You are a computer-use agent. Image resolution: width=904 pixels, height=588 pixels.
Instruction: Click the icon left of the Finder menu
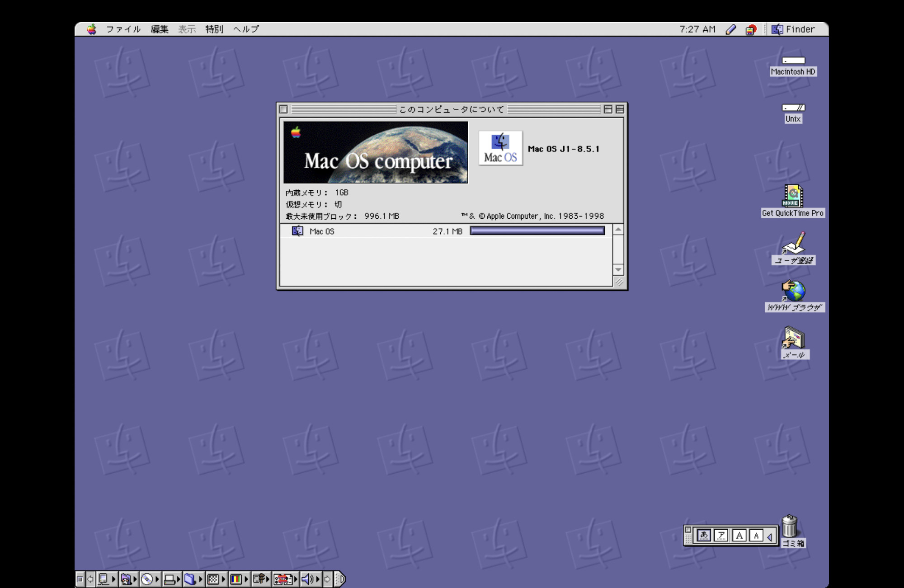(x=751, y=30)
